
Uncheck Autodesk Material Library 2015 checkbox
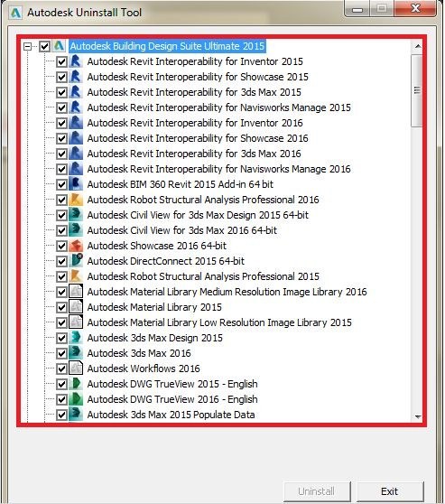(x=61, y=308)
